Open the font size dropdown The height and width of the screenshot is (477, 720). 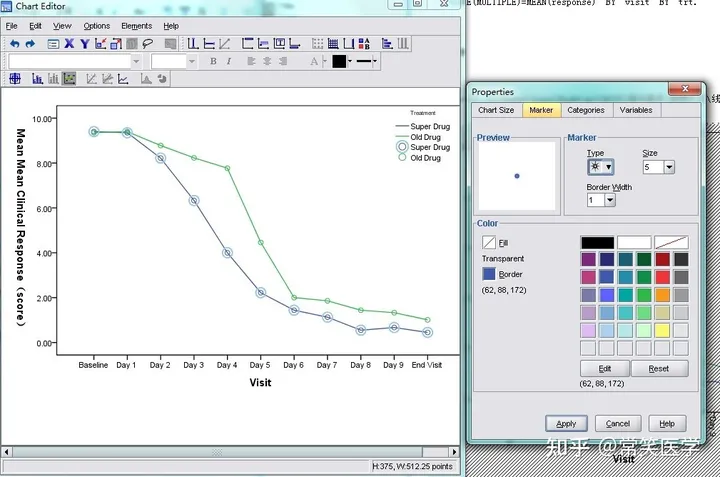pos(192,61)
